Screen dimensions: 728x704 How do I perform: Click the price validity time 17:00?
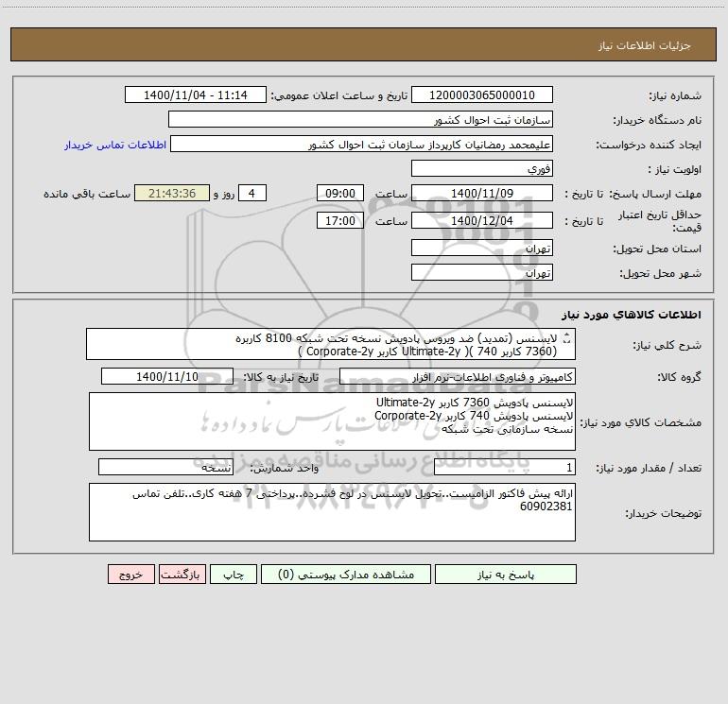tap(339, 220)
